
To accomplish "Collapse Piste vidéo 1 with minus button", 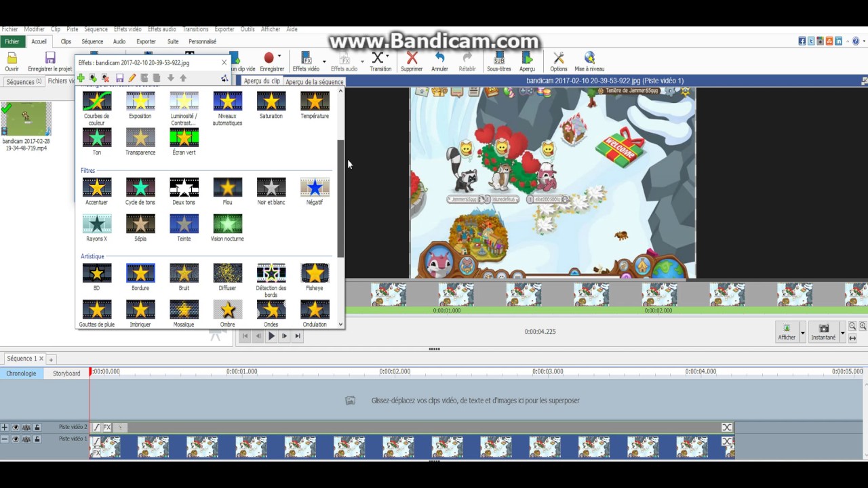I will pyautogui.click(x=5, y=439).
